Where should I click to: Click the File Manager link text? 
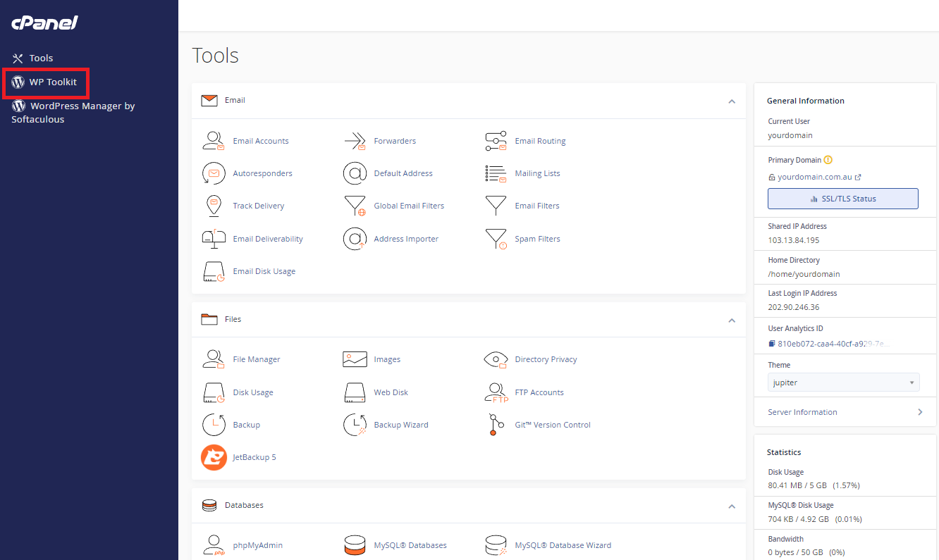[257, 359]
